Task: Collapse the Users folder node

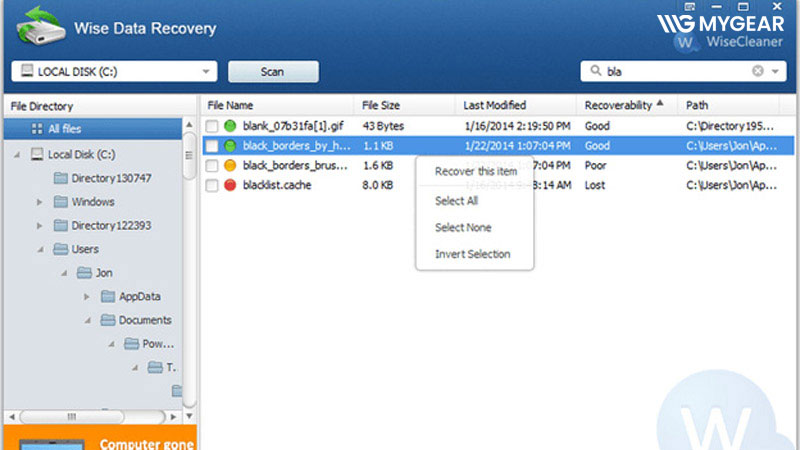Action: tap(40, 250)
